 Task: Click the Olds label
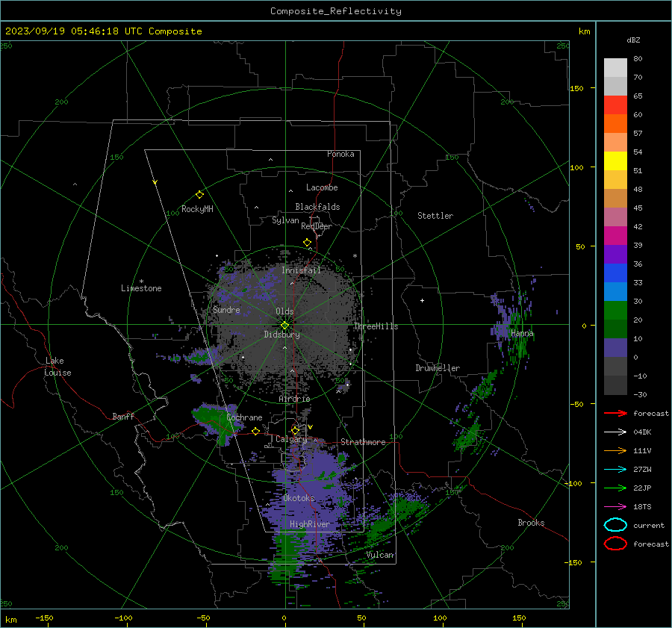(x=284, y=311)
